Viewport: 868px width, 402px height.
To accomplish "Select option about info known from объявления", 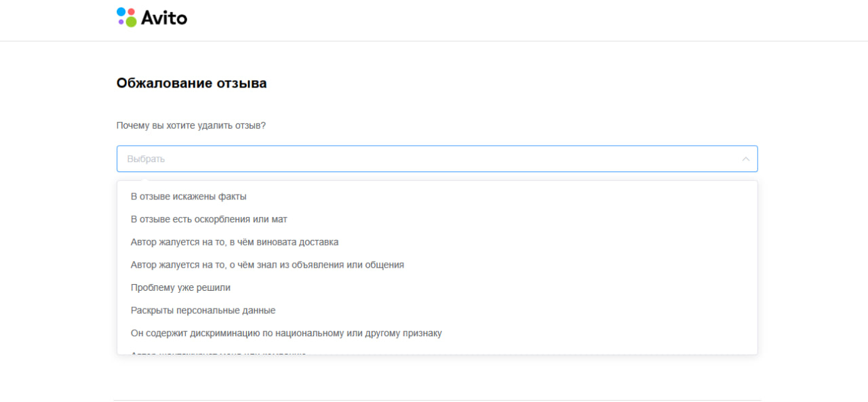I will [x=267, y=264].
